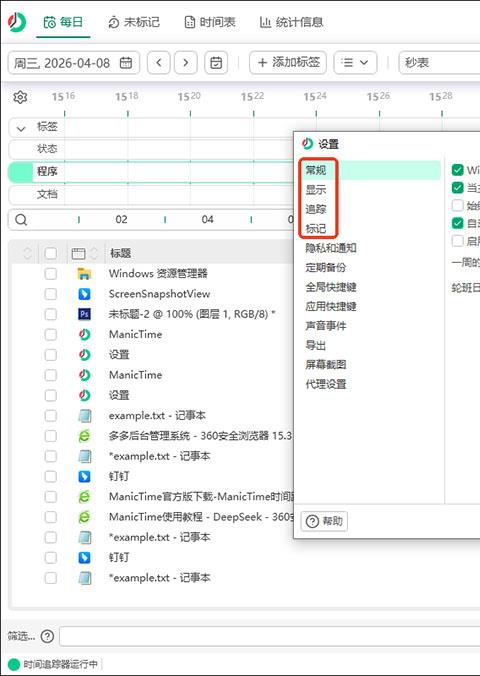The width and height of the screenshot is (480, 676).
Task: Tick the checkbox for 多多后台管理系统
Action: click(x=50, y=436)
